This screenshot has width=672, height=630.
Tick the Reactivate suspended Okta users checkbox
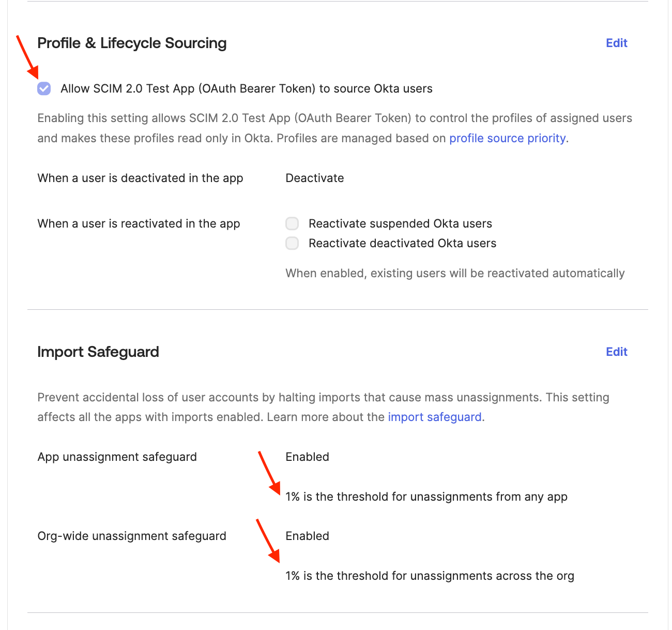click(x=292, y=223)
